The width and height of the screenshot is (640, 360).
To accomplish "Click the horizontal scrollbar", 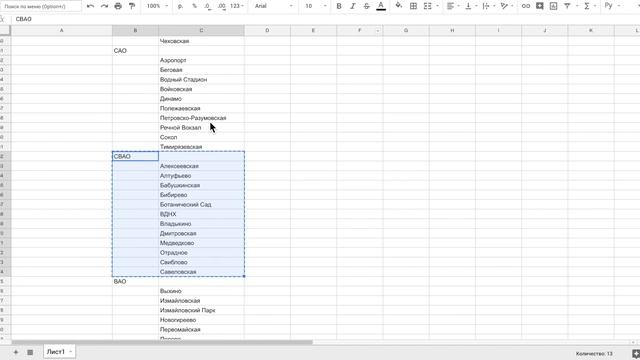I will [162, 342].
